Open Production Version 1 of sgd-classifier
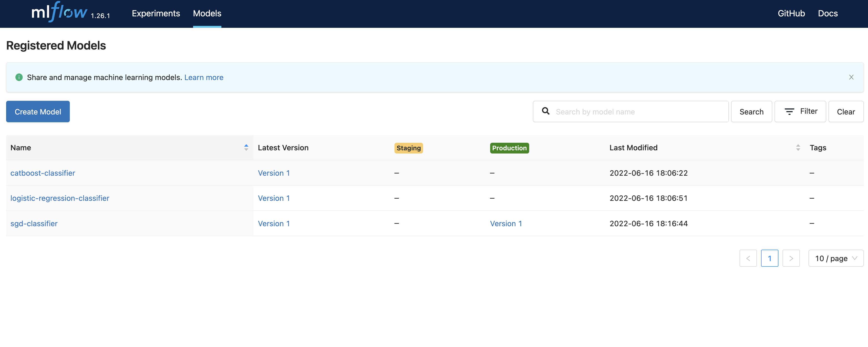Viewport: 868px width, 347px height. click(506, 224)
